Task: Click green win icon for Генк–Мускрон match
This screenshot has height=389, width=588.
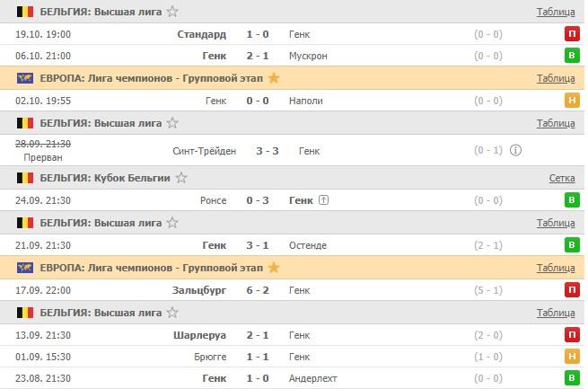Action: (572, 56)
